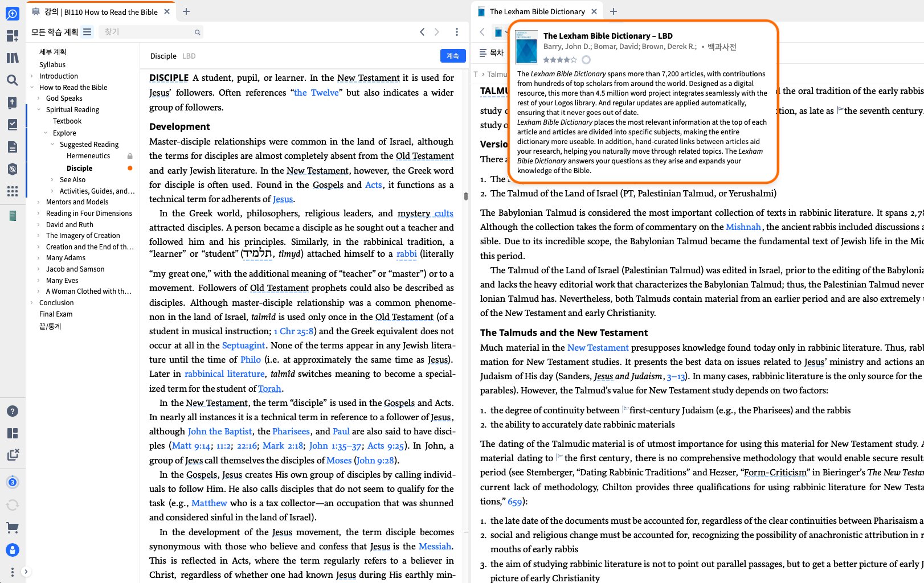Image resolution: width=924 pixels, height=583 pixels.
Task: Collapse the Spiritual Reading node
Action: [x=39, y=110]
